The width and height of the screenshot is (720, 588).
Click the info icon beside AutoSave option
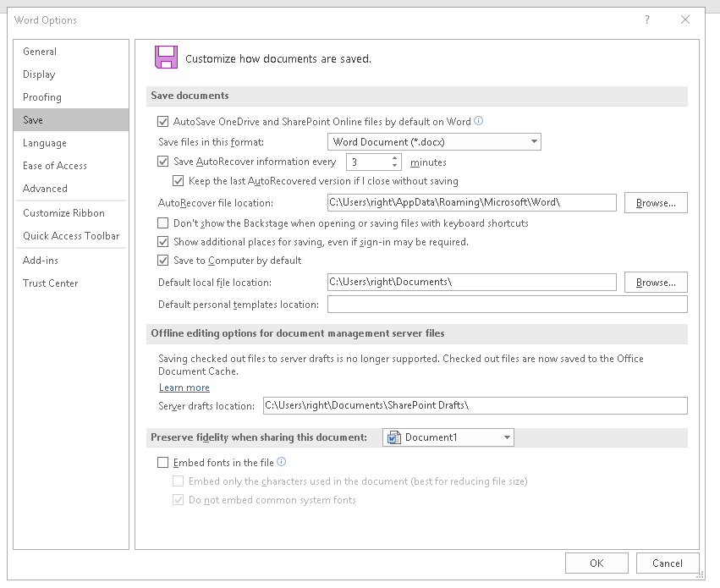[479, 121]
